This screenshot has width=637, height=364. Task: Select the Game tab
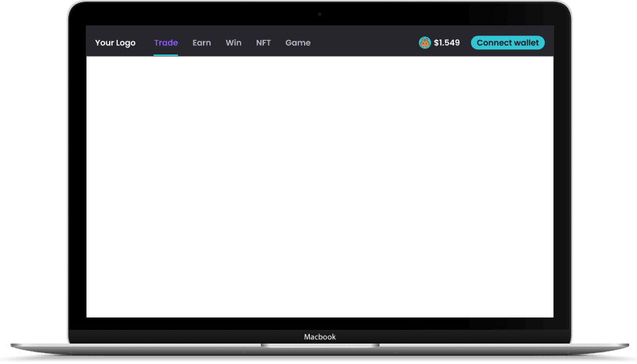pyautogui.click(x=298, y=43)
